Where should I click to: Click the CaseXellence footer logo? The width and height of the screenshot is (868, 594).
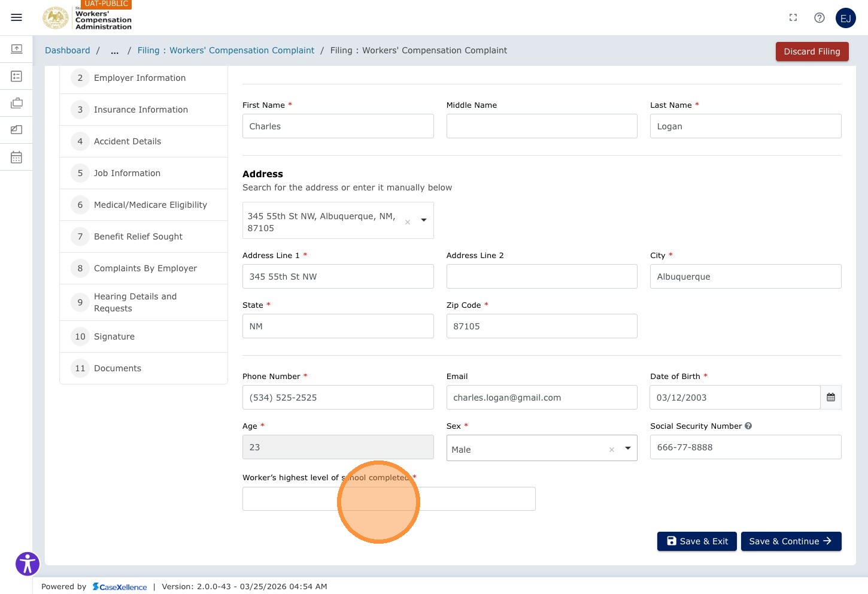[120, 587]
